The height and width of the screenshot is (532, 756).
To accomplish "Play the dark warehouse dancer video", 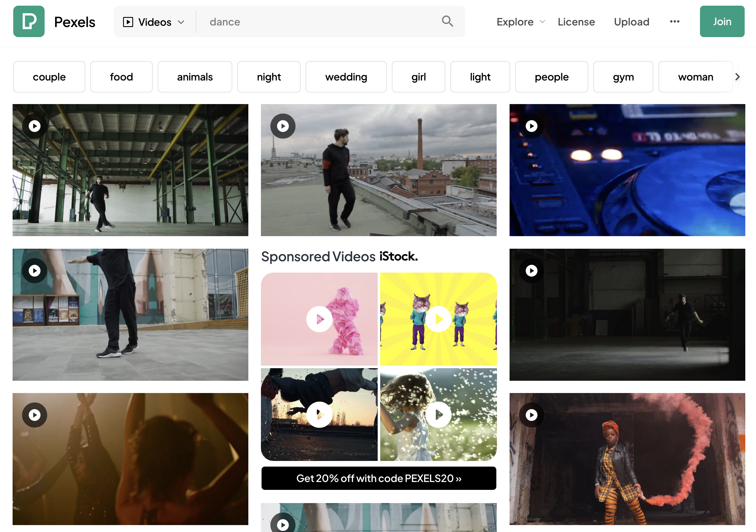I will (x=531, y=270).
